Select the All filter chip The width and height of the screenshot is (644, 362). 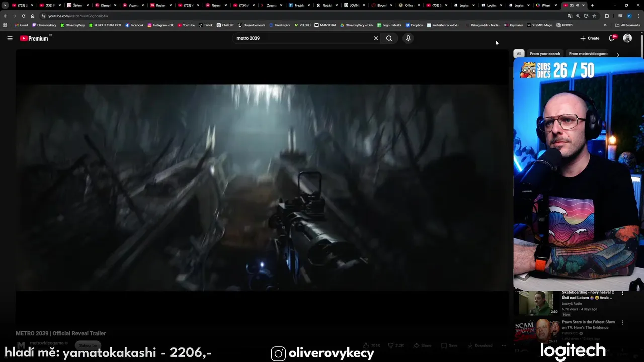[x=519, y=54]
